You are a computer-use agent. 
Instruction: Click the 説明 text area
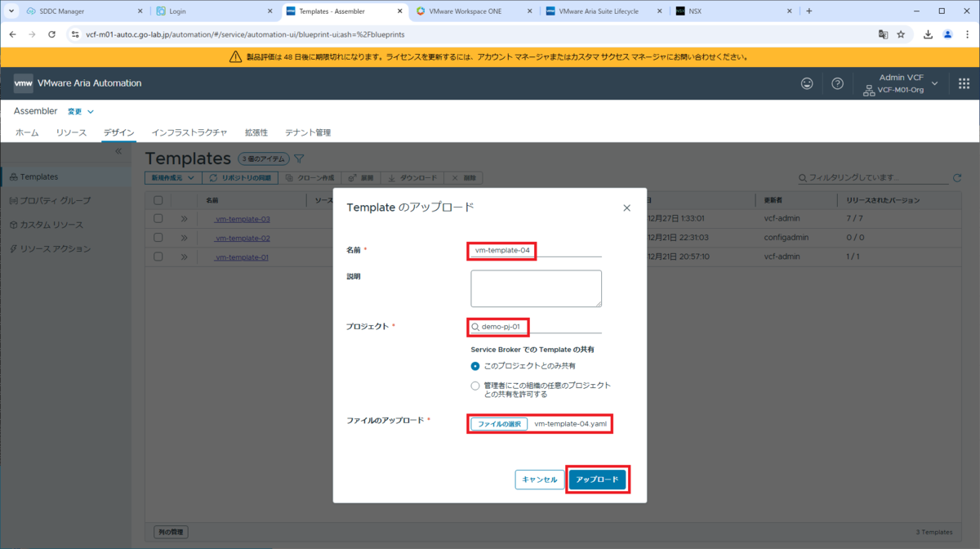click(536, 288)
